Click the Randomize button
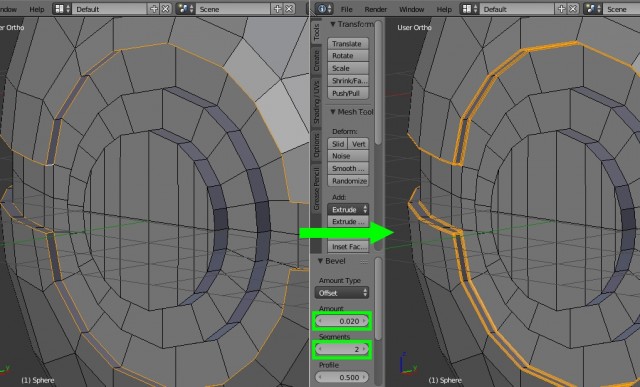Screen dimensions: 640x387 pos(348,181)
